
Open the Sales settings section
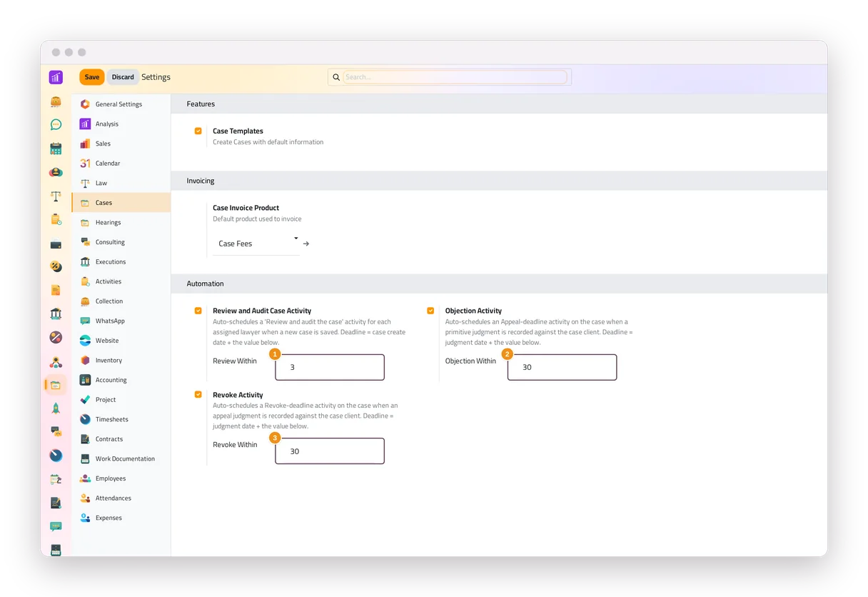pos(121,144)
